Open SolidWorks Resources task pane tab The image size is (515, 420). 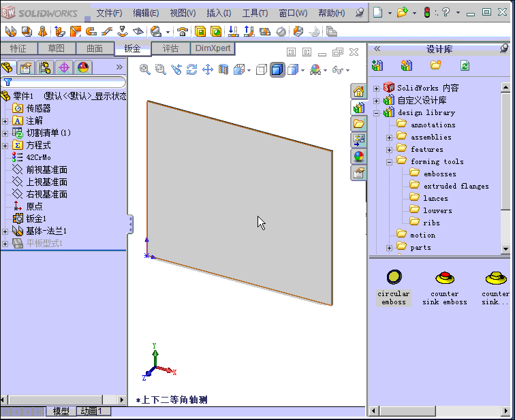[358, 91]
